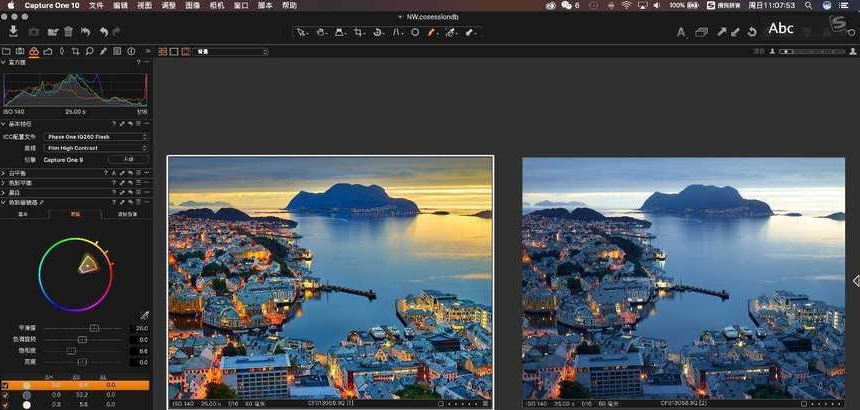Select the gray-blue color swatch row
The width and height of the screenshot is (860, 410).
[77, 395]
